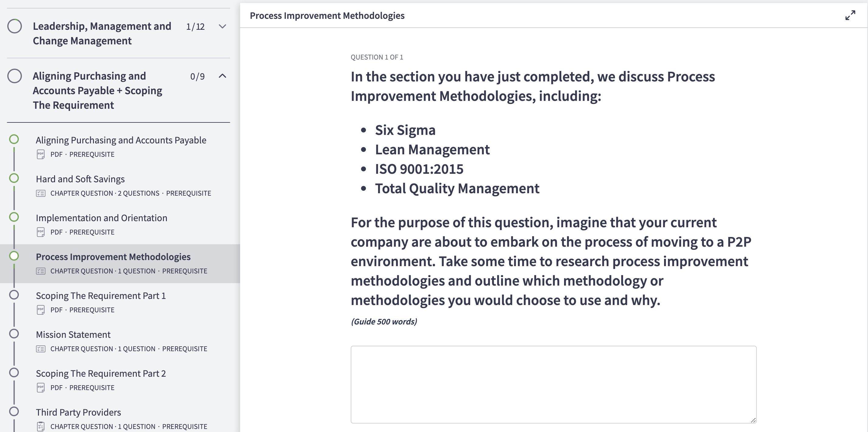868x432 pixels.
Task: Click chapter question icon under Mission Statement
Action: click(40, 349)
